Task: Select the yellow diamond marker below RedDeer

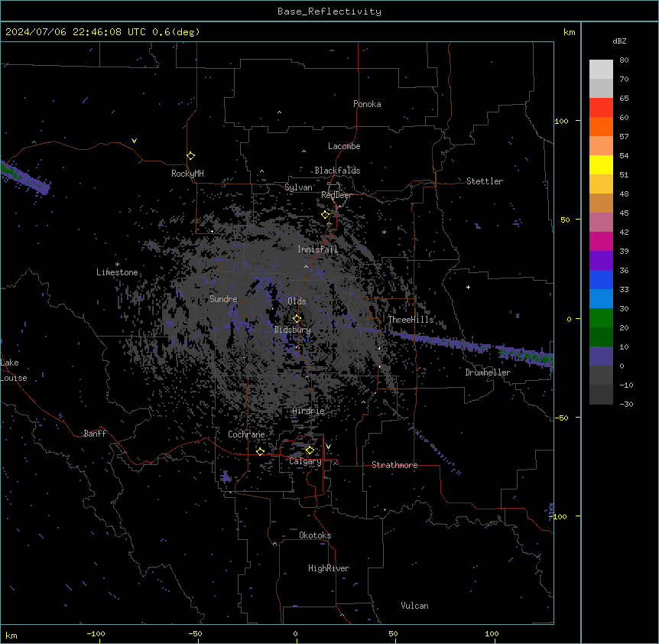Action: (x=325, y=215)
